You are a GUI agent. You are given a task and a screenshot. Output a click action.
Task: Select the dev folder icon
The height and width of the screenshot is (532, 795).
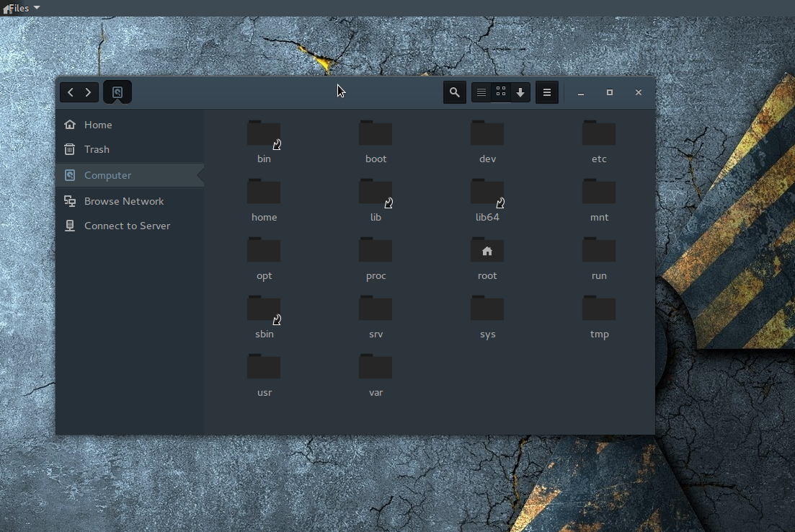[x=487, y=133]
